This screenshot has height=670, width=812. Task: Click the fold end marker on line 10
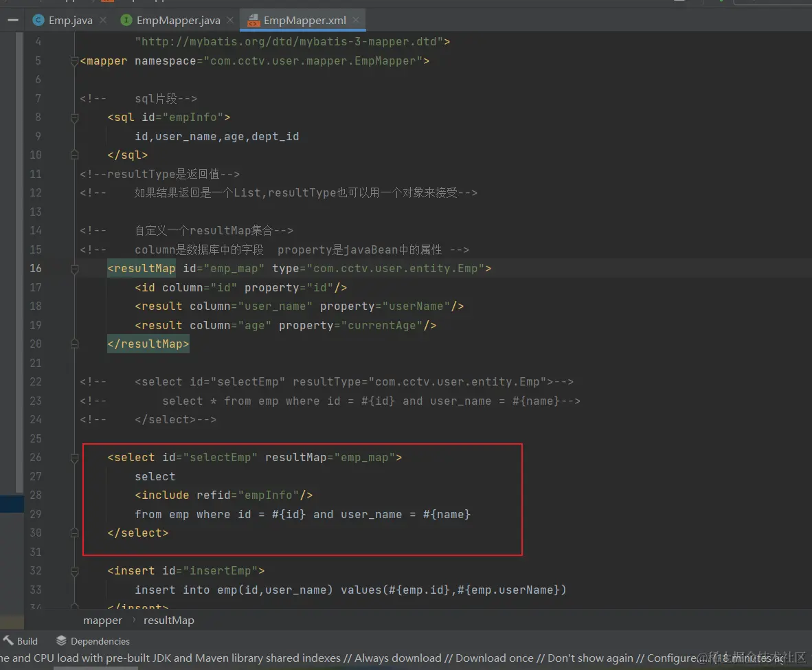[x=74, y=155]
